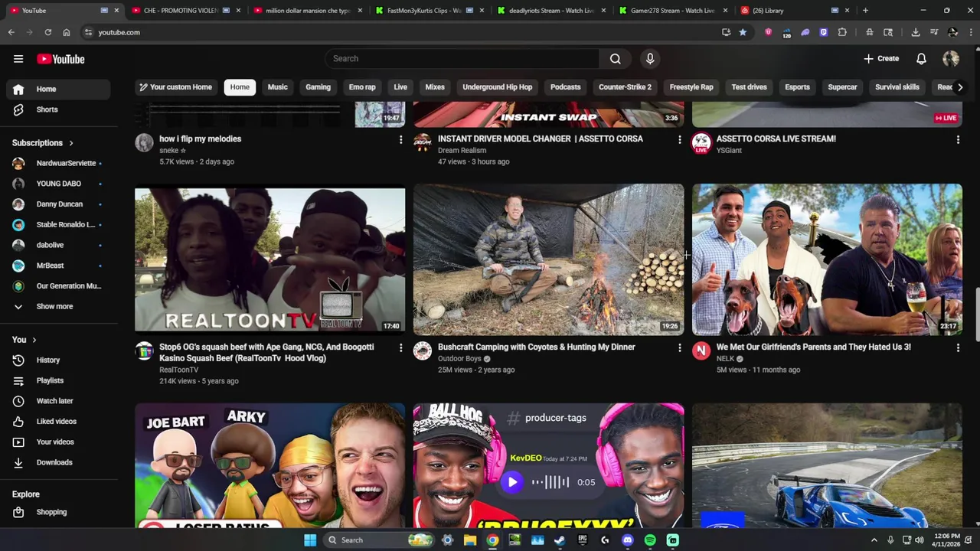
Task: Show more category chips with right arrow
Action: 960,87
